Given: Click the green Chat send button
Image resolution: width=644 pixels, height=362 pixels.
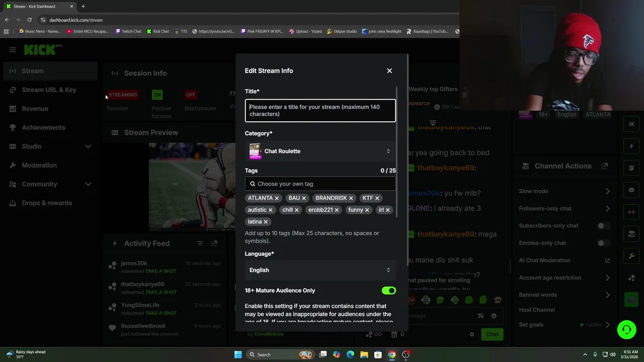Looking at the screenshot, I should click(x=492, y=334).
